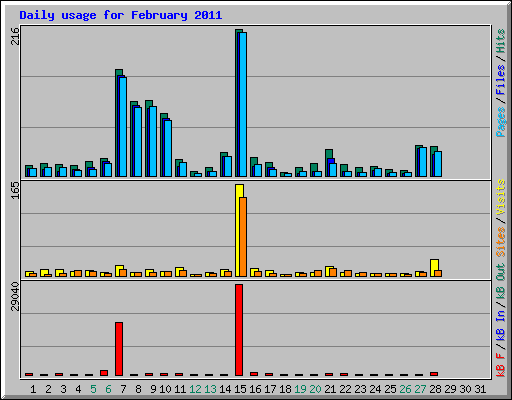Click day label 17 on x-axis
Image resolution: width=512 pixels, height=400 pixels.
(270, 389)
